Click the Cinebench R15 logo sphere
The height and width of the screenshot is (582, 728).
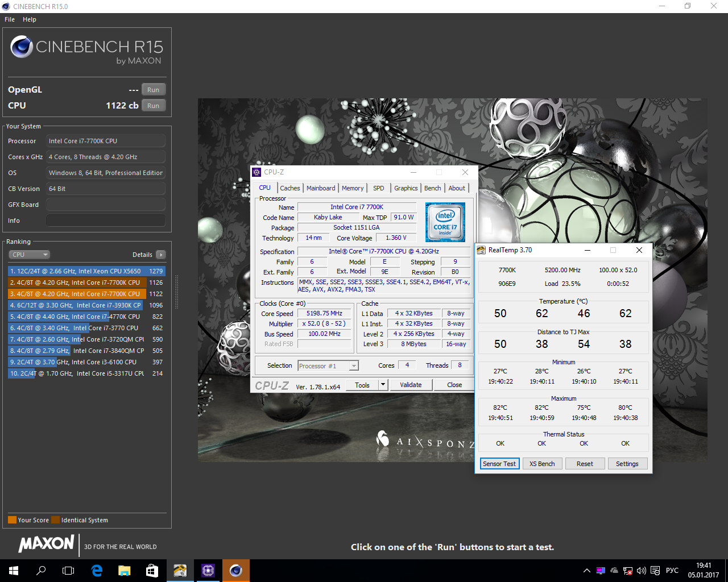click(x=22, y=47)
